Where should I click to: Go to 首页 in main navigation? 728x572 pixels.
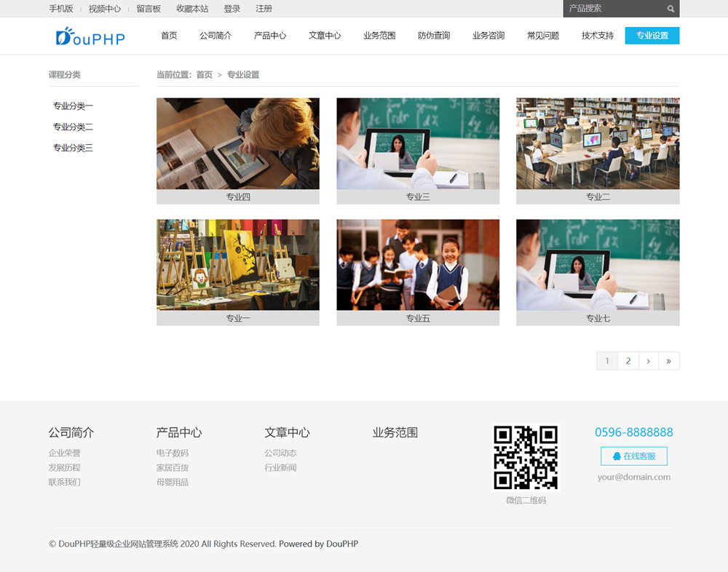pos(169,35)
